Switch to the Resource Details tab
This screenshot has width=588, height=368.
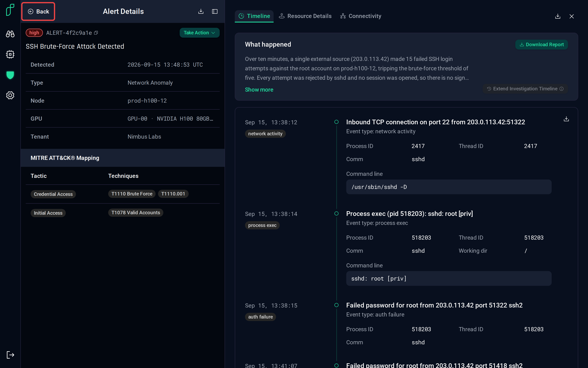tap(305, 16)
